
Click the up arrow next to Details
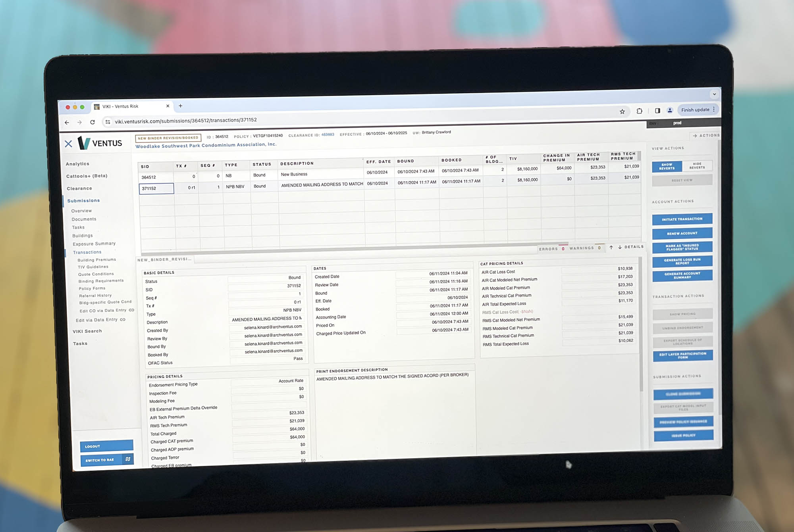click(x=611, y=247)
